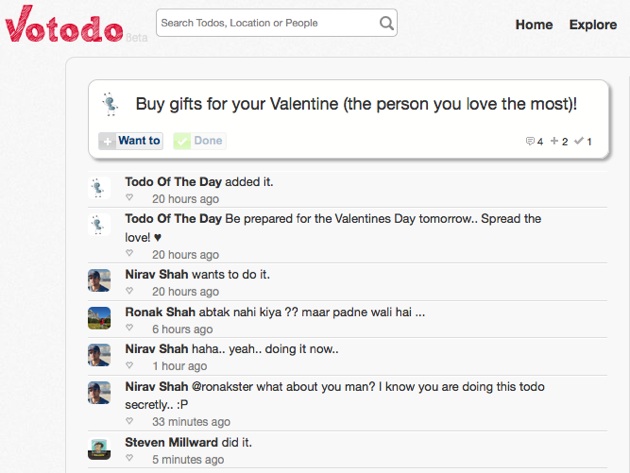Image resolution: width=630 pixels, height=473 pixels.
Task: Heart the 'added it' activity entry
Action: pos(129,197)
